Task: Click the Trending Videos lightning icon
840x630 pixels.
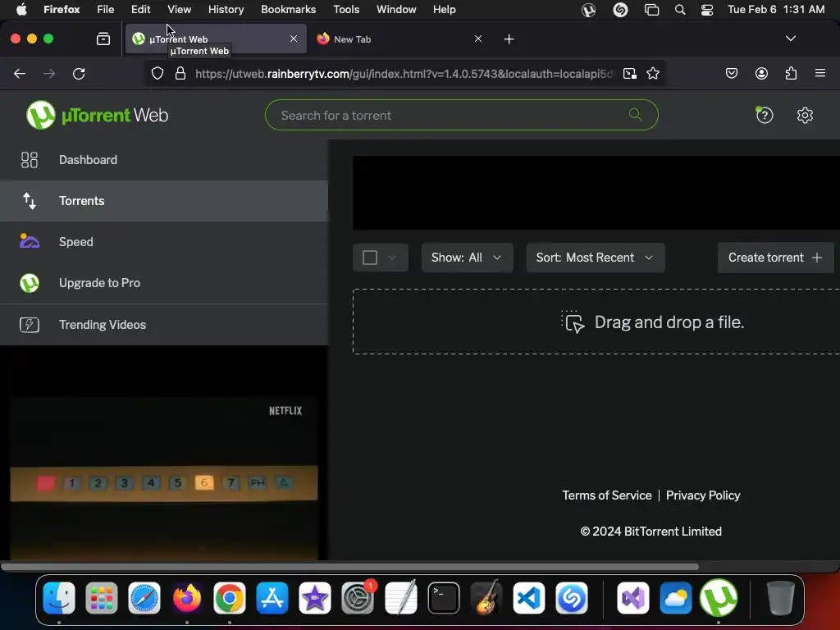Action: click(x=30, y=325)
